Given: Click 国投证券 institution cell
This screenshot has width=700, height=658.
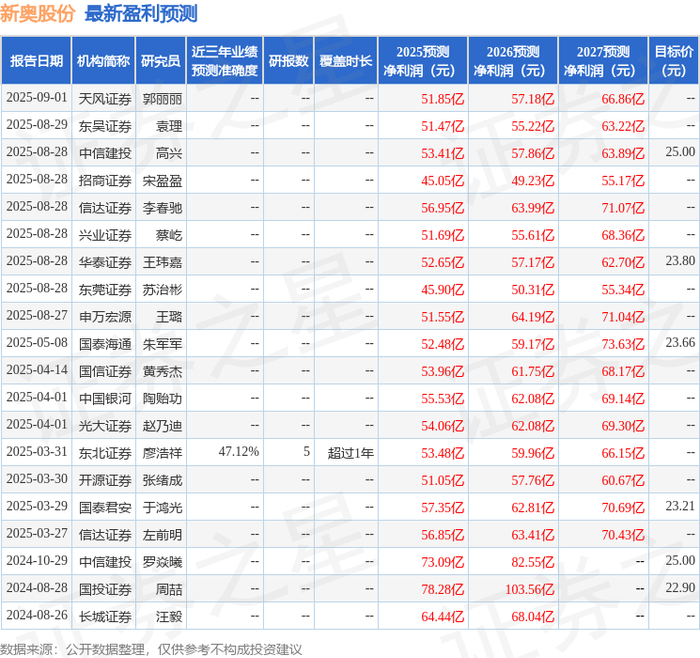Looking at the screenshot, I should click(x=105, y=589).
